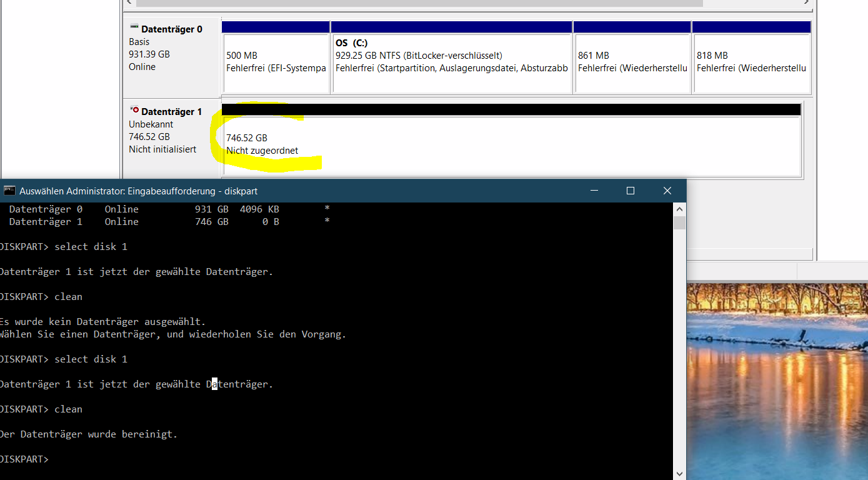Select the 746.52 GB unallocated space
The width and height of the screenshot is (868, 480).
click(x=511, y=141)
